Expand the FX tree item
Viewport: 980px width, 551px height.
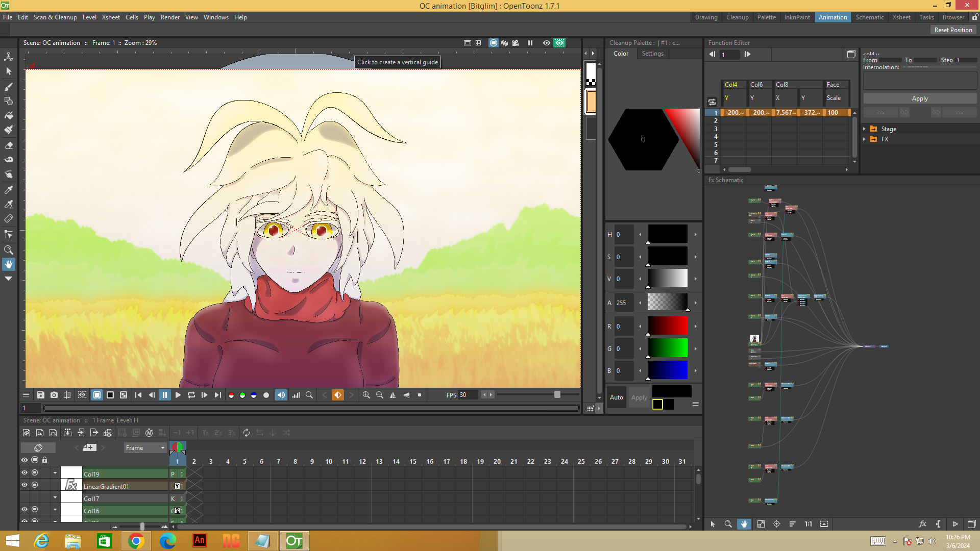[864, 139]
